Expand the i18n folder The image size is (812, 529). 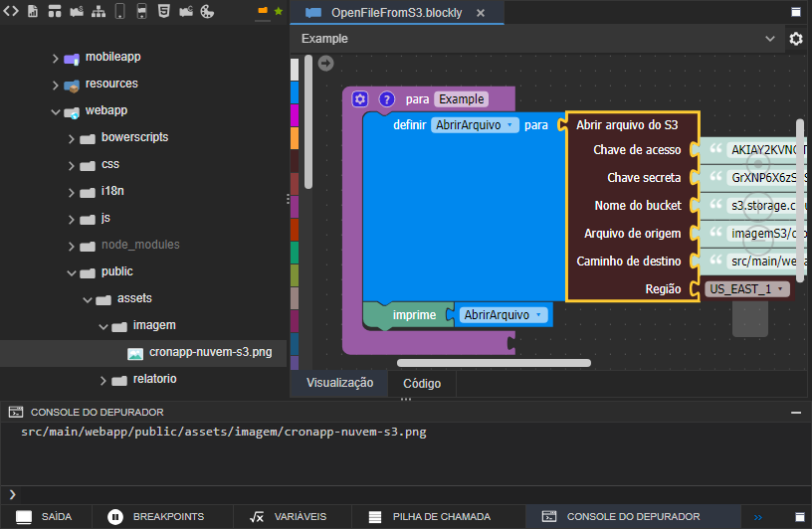pyautogui.click(x=71, y=193)
